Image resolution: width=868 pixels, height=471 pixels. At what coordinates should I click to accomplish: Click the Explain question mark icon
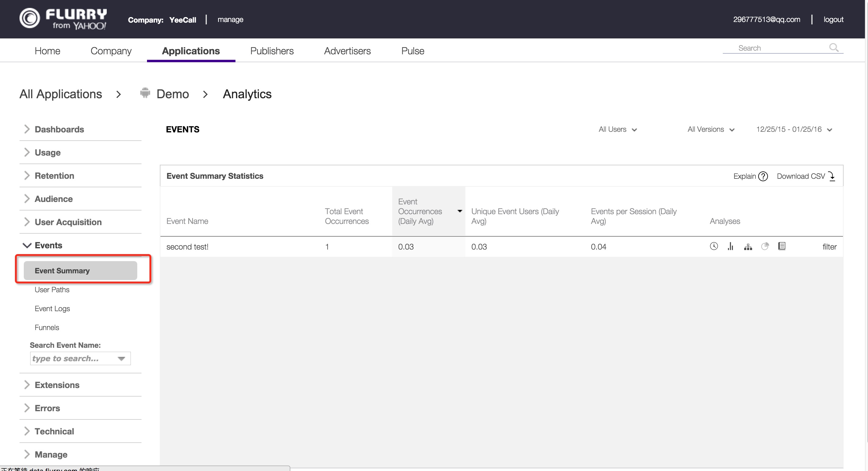(x=763, y=176)
